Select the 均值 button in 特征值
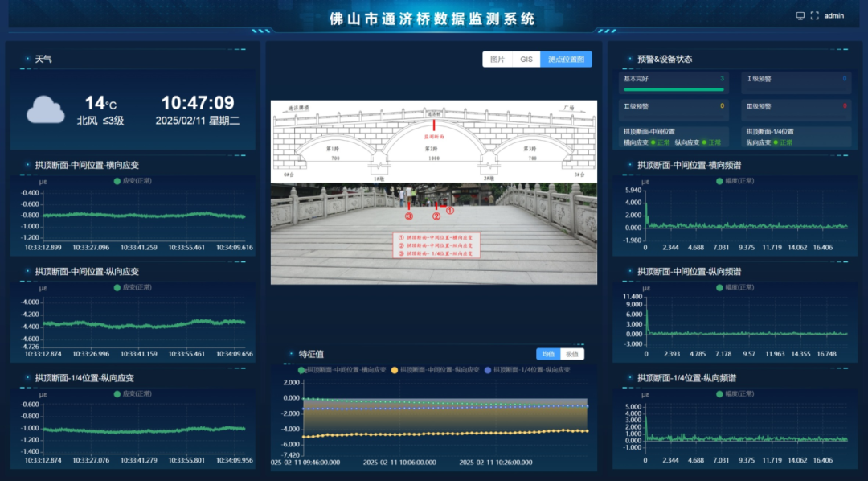868x481 pixels. pyautogui.click(x=548, y=354)
